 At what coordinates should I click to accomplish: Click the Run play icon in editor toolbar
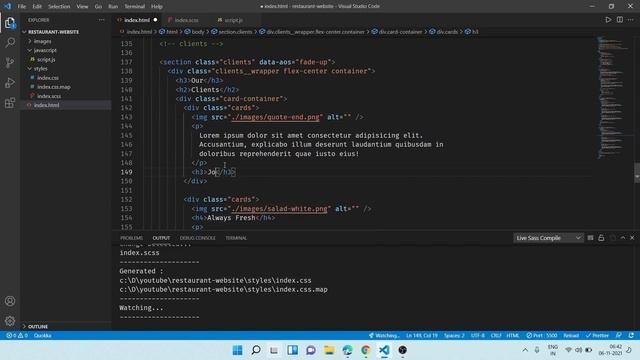608,20
